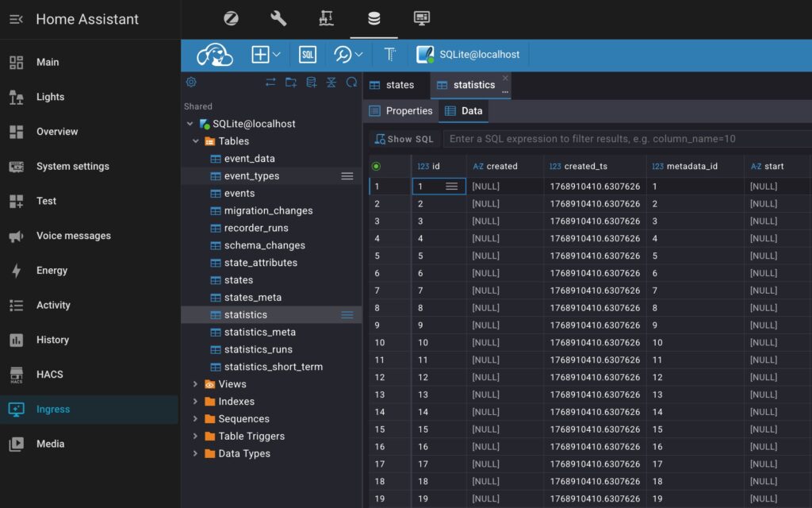Click the SQL filter expression input field
812x508 pixels.
click(x=626, y=139)
